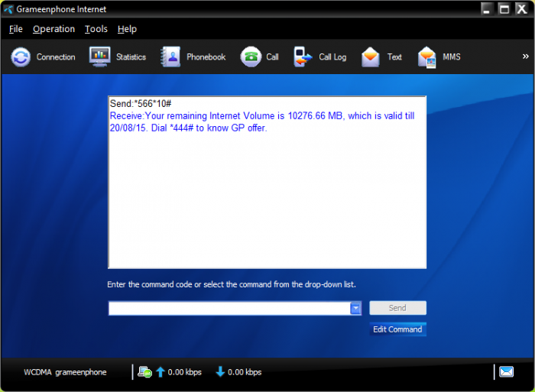Click the network connection status icon
The image size is (535, 392).
pyautogui.click(x=144, y=372)
